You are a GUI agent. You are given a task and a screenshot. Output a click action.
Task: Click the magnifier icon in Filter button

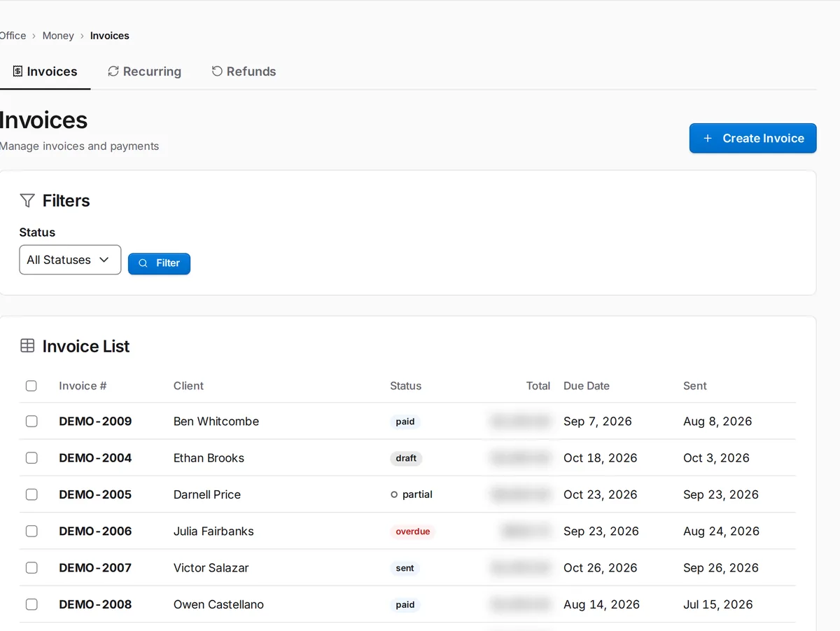pyautogui.click(x=143, y=263)
